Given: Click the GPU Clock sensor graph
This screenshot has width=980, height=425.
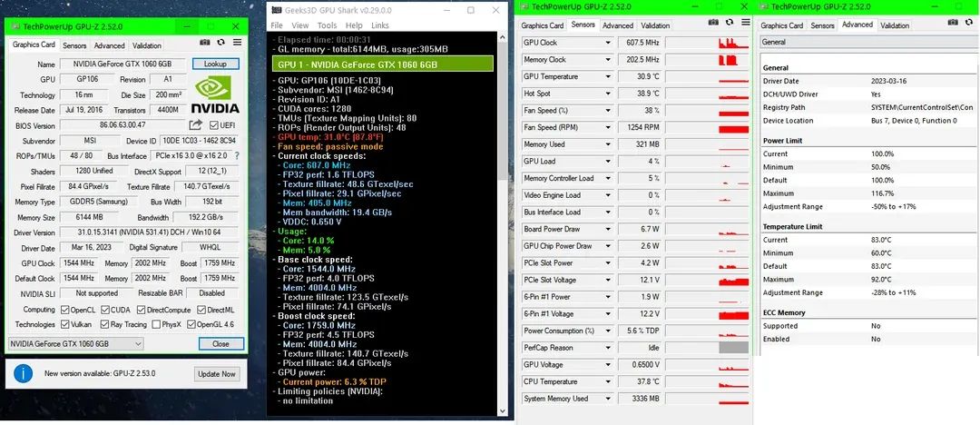Looking at the screenshot, I should tap(708, 43).
